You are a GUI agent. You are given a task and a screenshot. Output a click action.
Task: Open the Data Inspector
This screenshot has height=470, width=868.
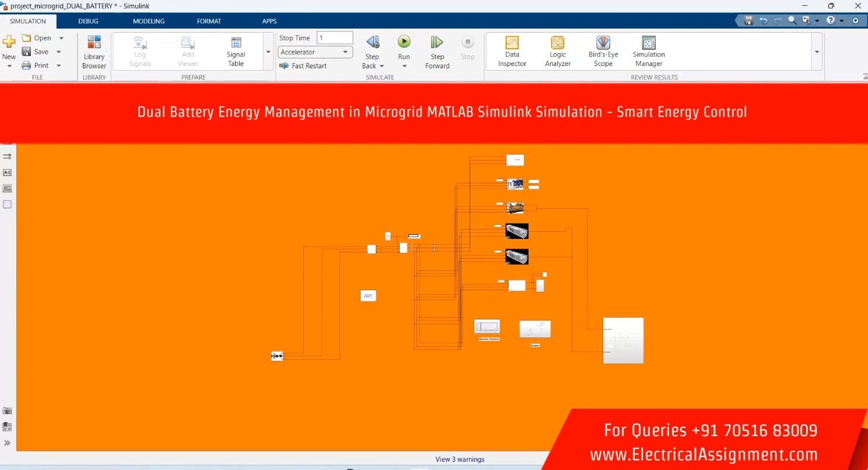[x=512, y=51]
